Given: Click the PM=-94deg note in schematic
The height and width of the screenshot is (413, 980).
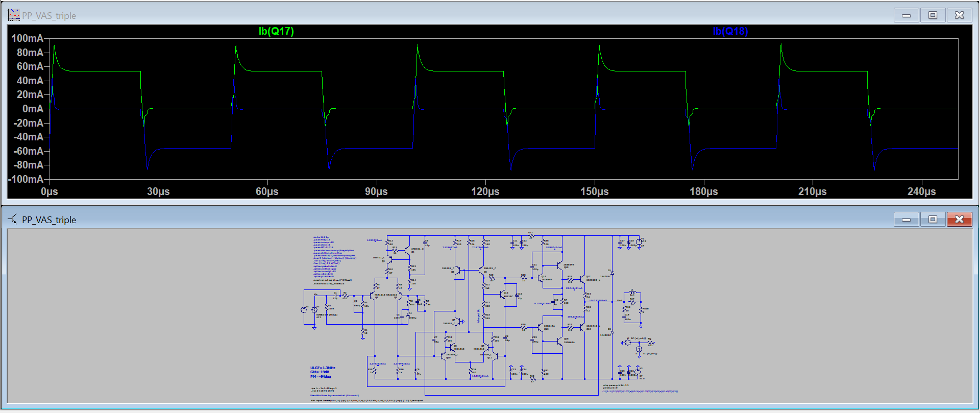Looking at the screenshot, I should coord(321,376).
